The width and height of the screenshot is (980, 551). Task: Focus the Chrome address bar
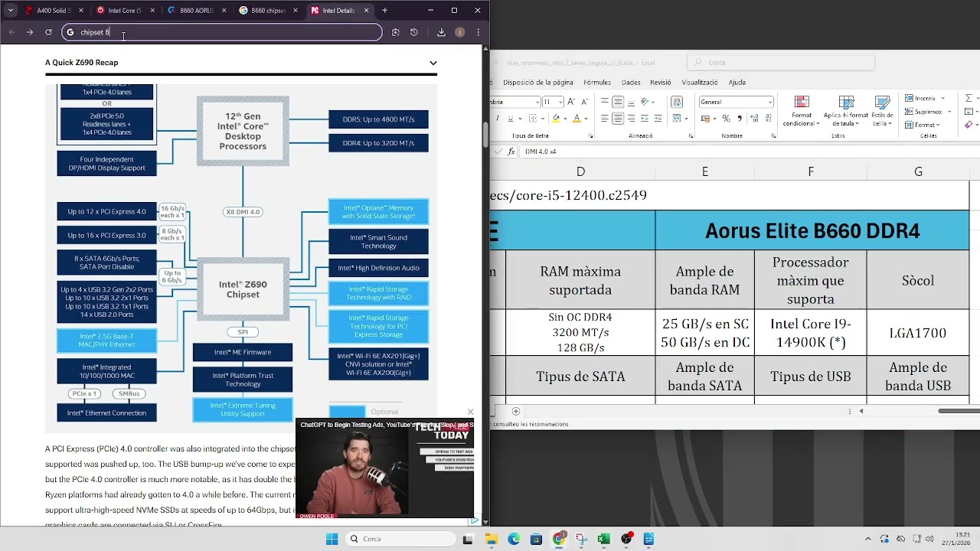click(x=222, y=32)
